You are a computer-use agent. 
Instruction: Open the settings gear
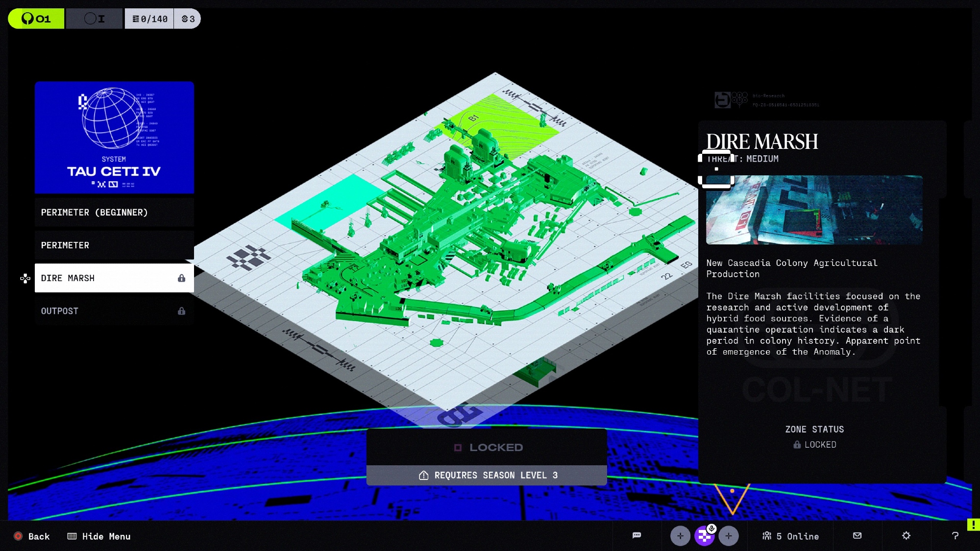click(906, 535)
